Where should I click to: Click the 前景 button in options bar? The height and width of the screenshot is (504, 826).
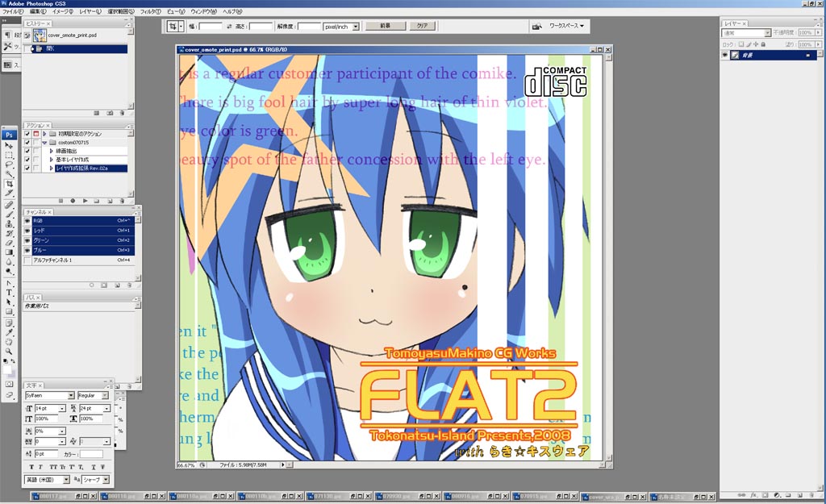pos(385,26)
